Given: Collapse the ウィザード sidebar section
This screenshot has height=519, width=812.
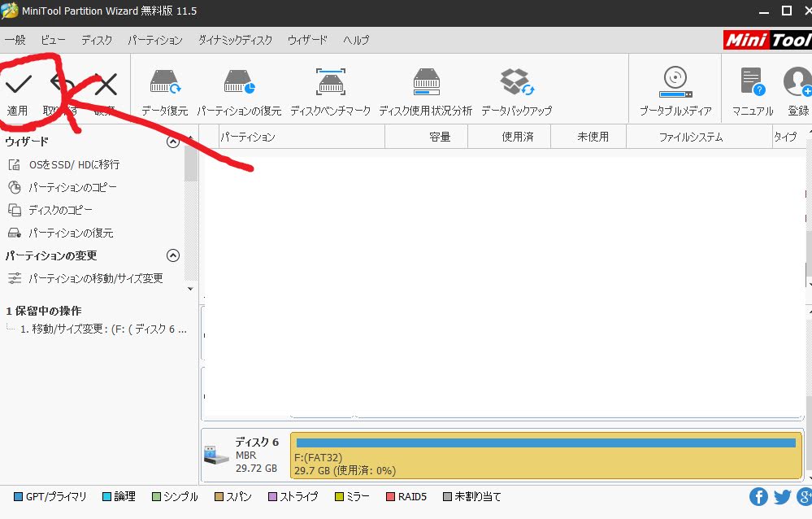Looking at the screenshot, I should coord(173,142).
